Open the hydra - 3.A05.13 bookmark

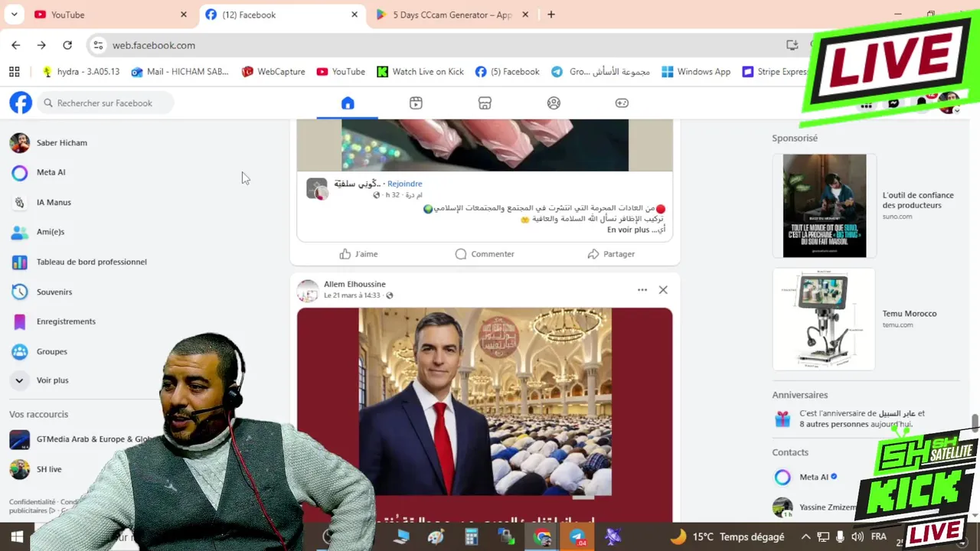81,71
